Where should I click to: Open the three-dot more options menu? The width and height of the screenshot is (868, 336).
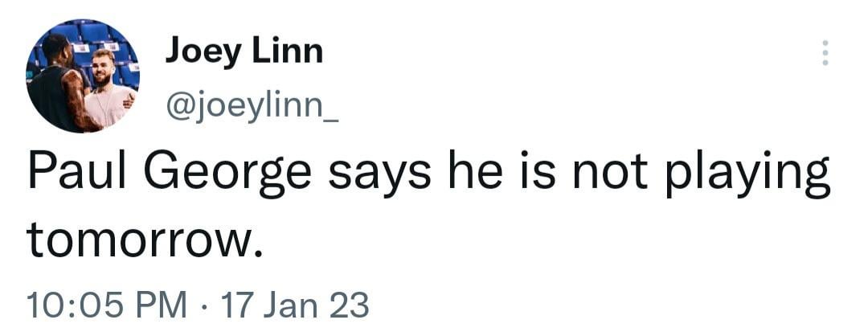pyautogui.click(x=823, y=53)
